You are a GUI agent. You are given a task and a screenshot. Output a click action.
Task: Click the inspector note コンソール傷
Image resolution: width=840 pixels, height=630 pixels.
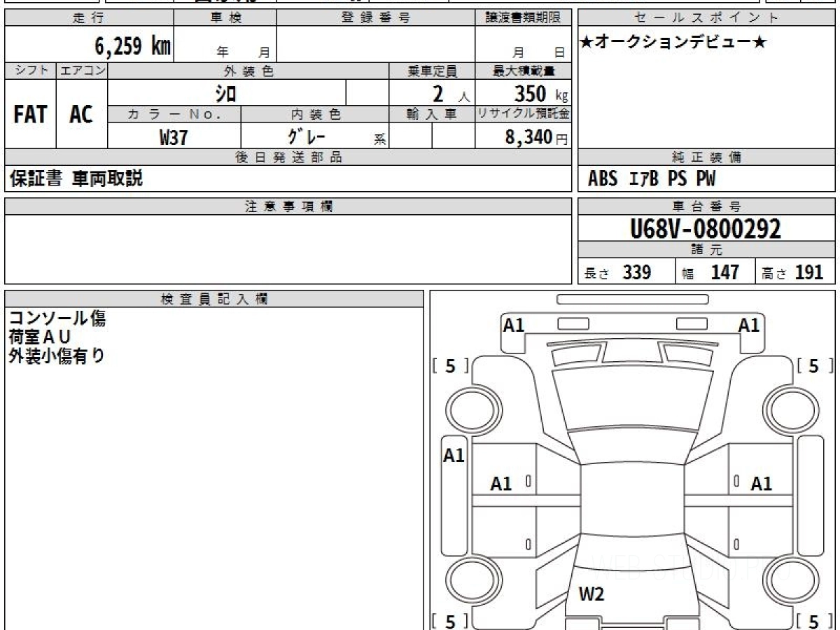click(57, 318)
